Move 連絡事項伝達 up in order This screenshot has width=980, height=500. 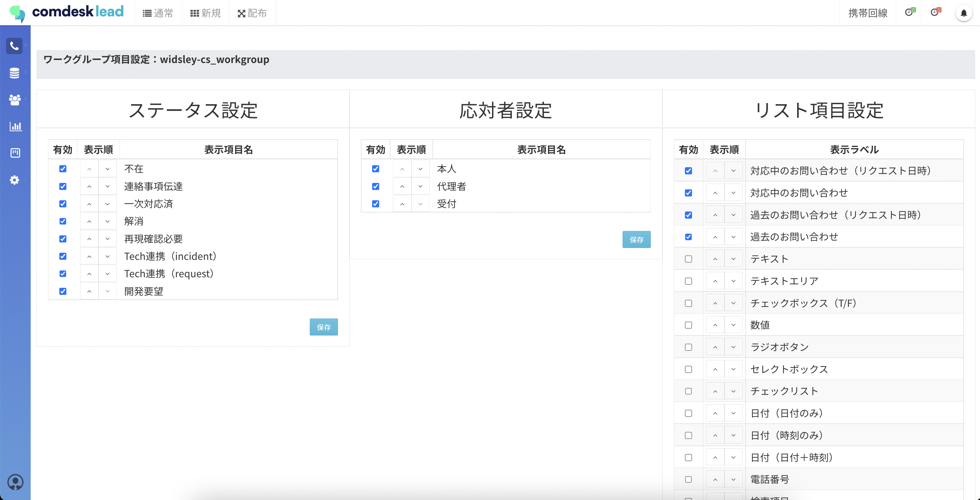pyautogui.click(x=89, y=186)
